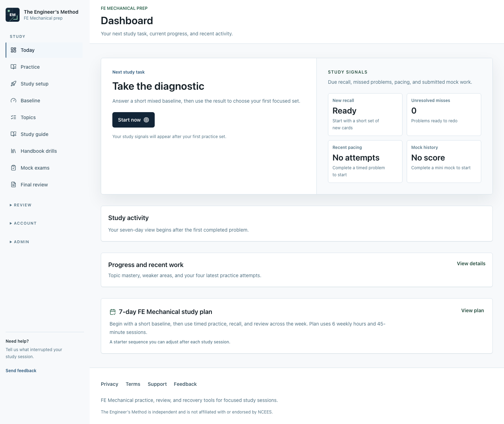
Task: Expand the REVIEW sidebar section
Action: [21, 205]
